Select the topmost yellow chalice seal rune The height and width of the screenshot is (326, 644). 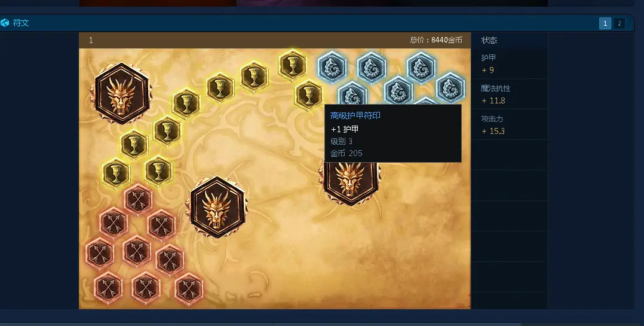pos(293,65)
